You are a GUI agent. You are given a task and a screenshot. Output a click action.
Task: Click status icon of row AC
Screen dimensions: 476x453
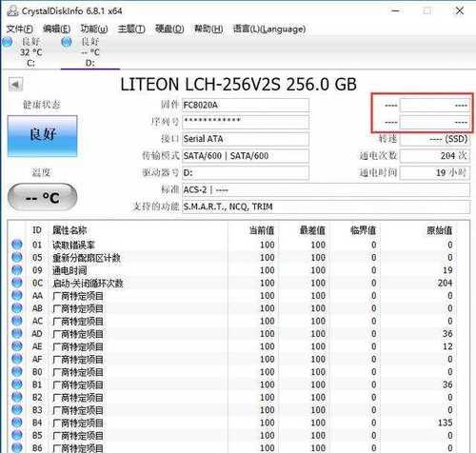coord(17,321)
